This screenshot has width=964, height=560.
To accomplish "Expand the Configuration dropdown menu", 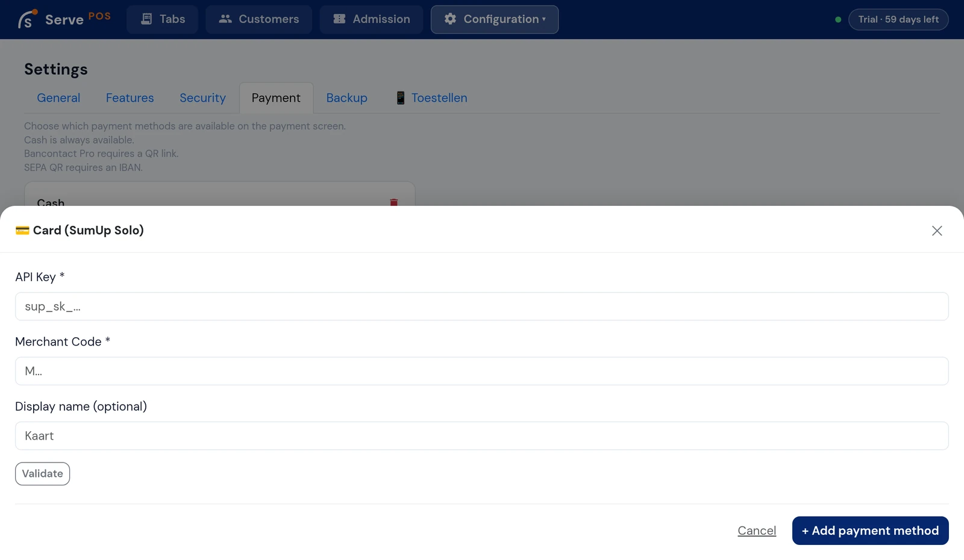I will tap(495, 19).
